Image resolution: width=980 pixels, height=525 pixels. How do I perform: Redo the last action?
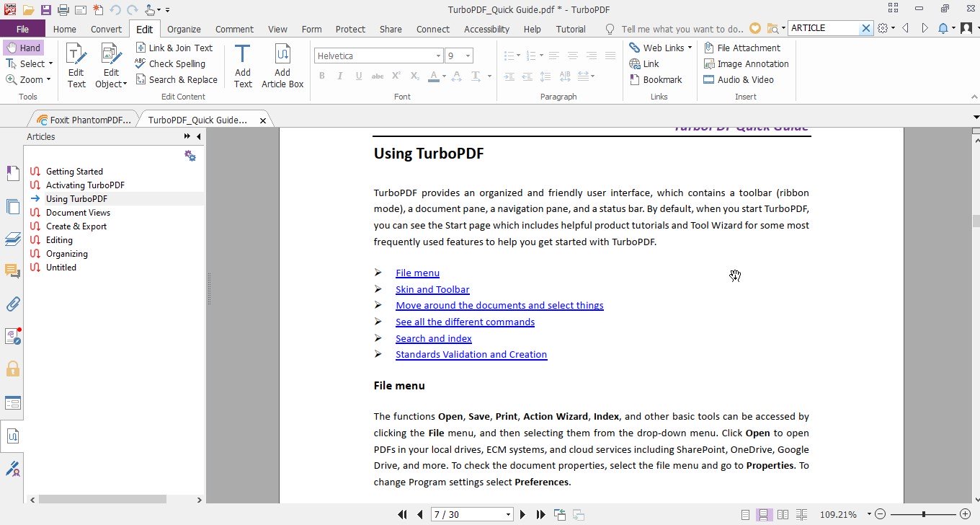132,10
